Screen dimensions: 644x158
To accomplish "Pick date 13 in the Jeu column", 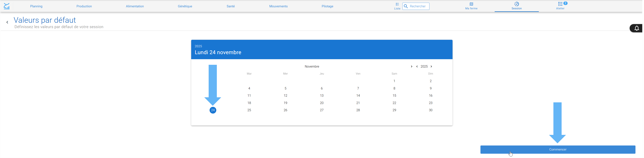I will click(x=322, y=96).
